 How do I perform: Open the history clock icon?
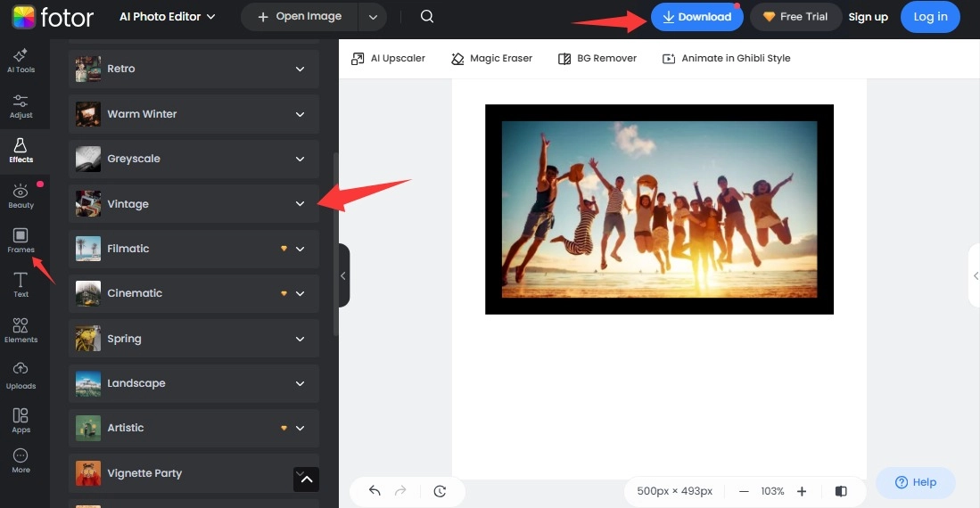coord(440,491)
